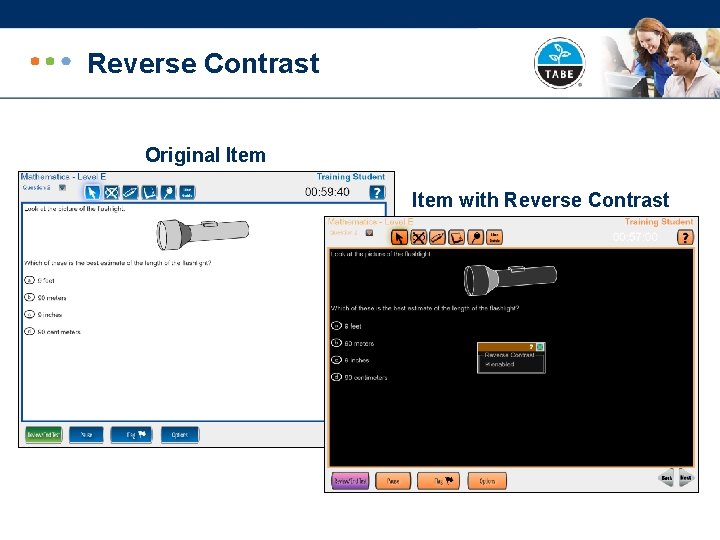720x540 pixels.
Task: Click 'Training Student' name in Original Item window
Action: [351, 177]
